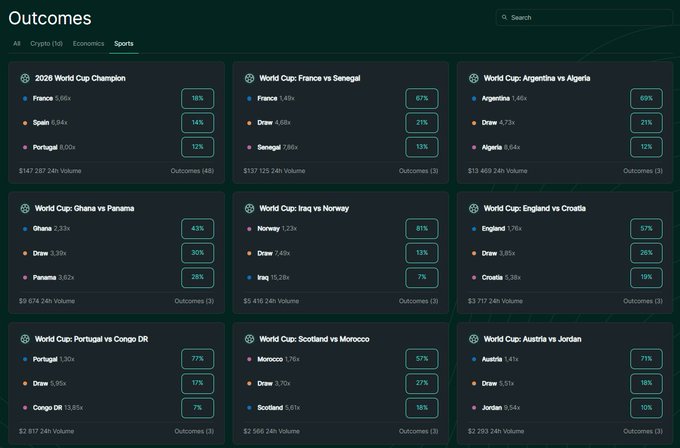Click the soccer ball icon beside 2026 World Cup Champion
This screenshot has width=680, height=448.
tap(25, 78)
